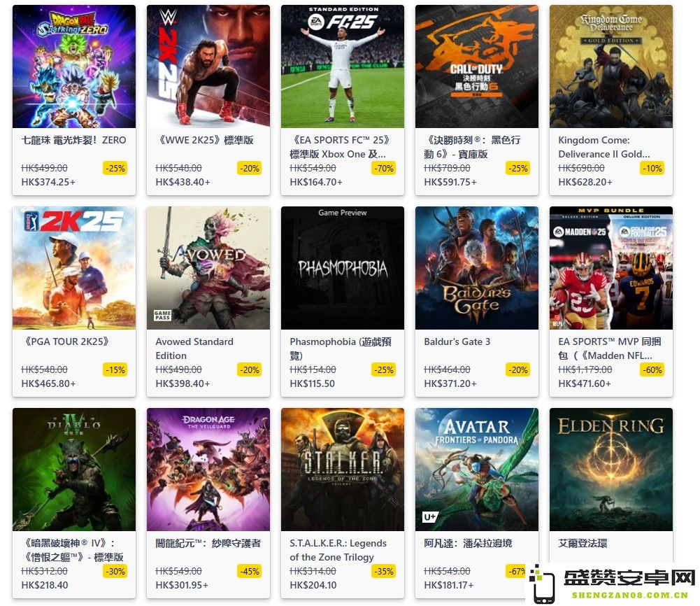Open the Phasmophobia Game Preview thumbnail
Screen dimensions: 700x606
[x=343, y=268]
